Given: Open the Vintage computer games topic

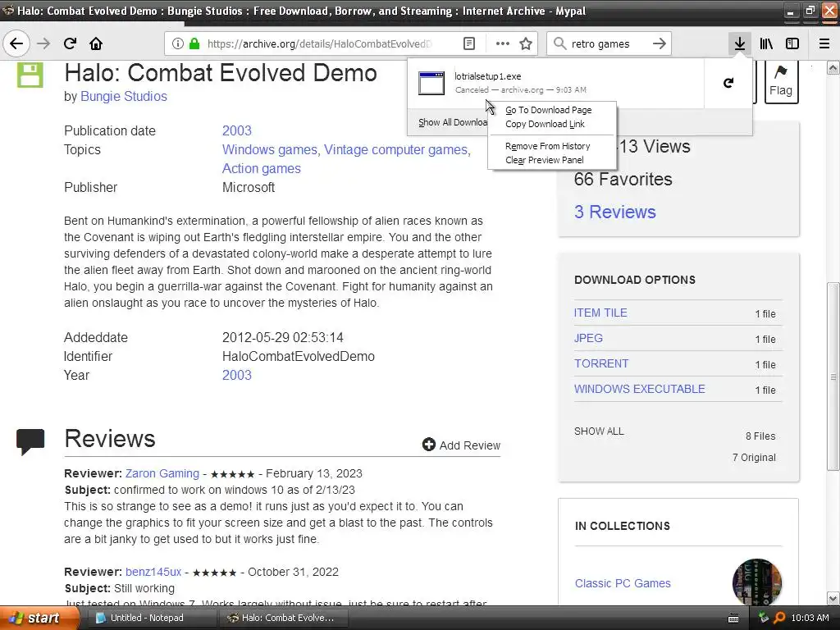Looking at the screenshot, I should pyautogui.click(x=396, y=149).
